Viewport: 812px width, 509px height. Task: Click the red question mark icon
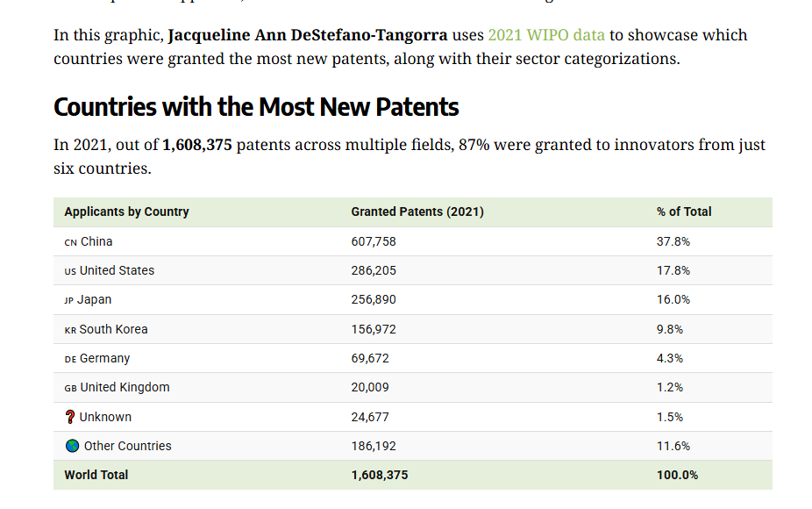tap(71, 417)
